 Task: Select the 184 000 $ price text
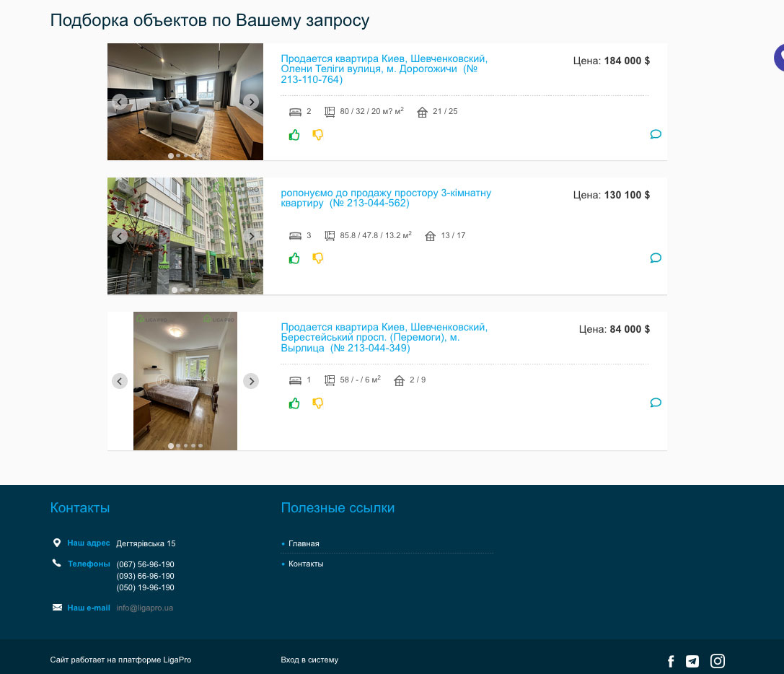click(x=627, y=61)
